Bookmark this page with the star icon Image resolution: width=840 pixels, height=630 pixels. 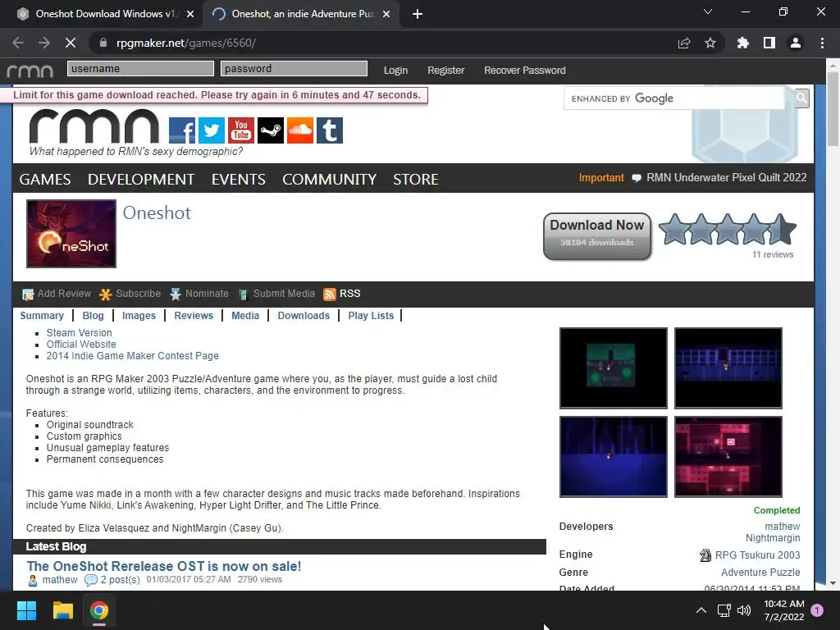click(710, 43)
